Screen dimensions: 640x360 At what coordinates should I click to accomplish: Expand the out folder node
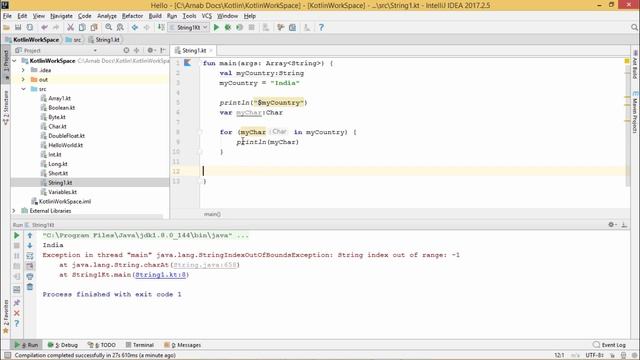(x=23, y=80)
